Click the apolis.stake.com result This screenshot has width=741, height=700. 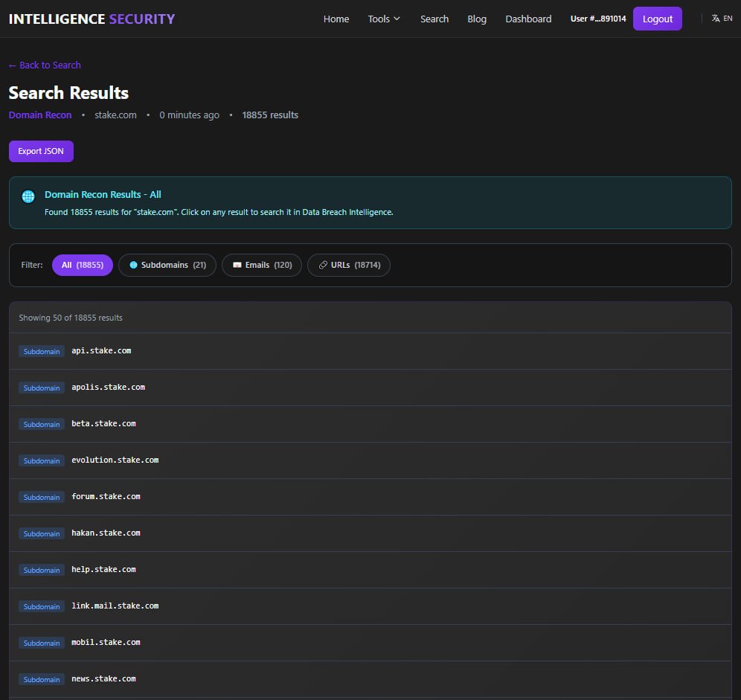coord(370,388)
